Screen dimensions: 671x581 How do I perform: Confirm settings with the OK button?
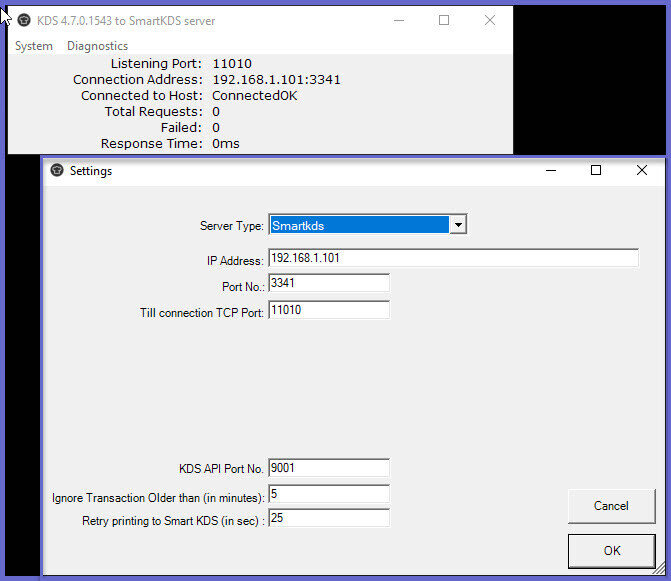click(x=612, y=551)
